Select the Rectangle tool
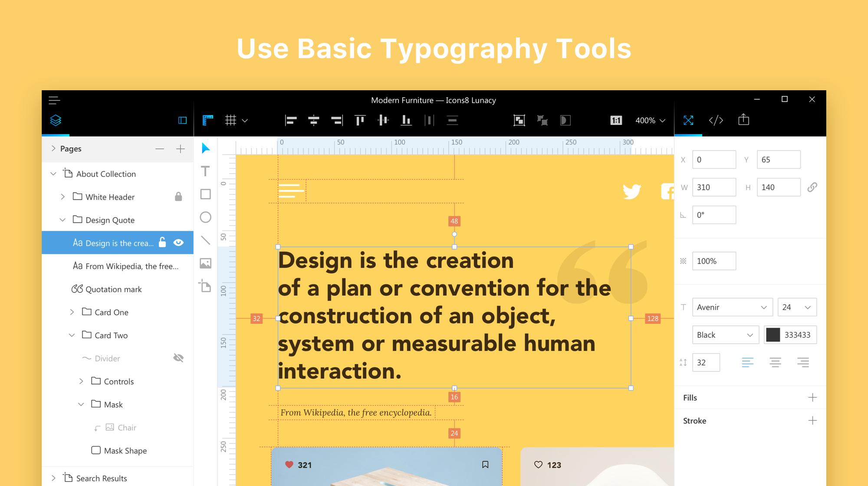The width and height of the screenshot is (868, 486). [x=205, y=194]
